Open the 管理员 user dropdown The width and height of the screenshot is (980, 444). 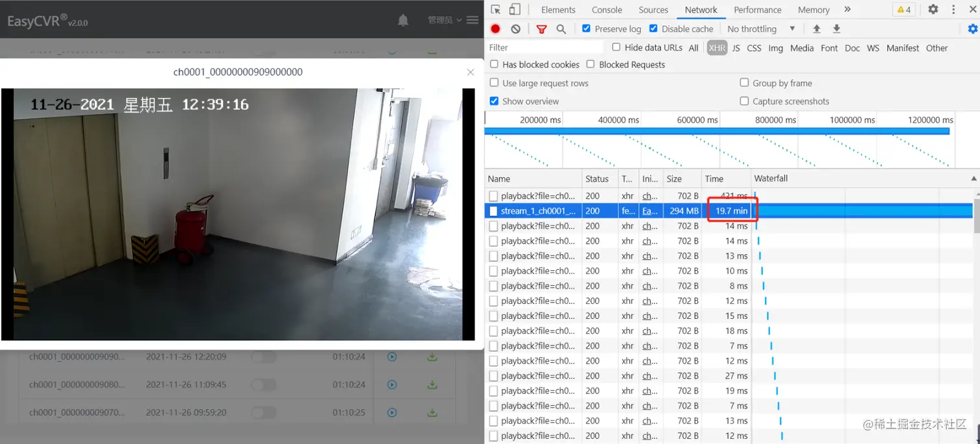pyautogui.click(x=445, y=20)
